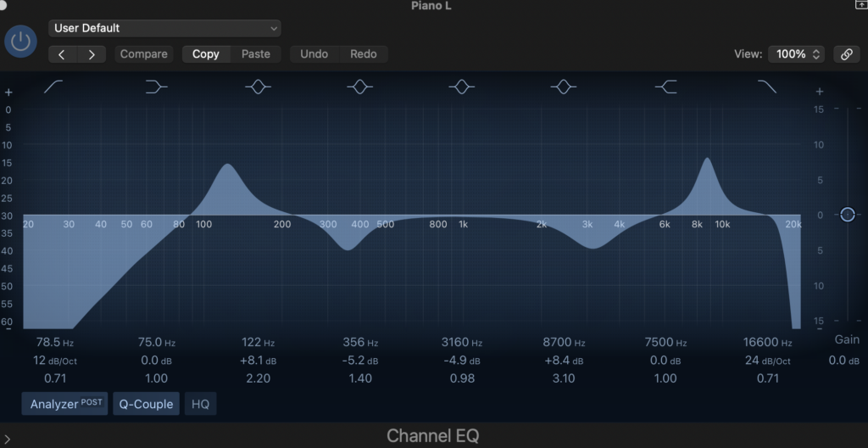This screenshot has height=448, width=868.
Task: Expand the bottom-left disclosure arrow
Action: (x=7, y=439)
